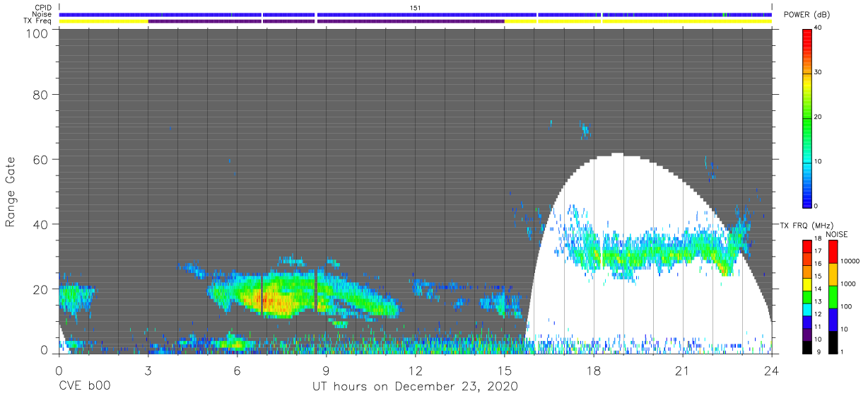868x401 pixels.
Task: Click the UT hours on December 23, 2020 title
Action: point(415,387)
